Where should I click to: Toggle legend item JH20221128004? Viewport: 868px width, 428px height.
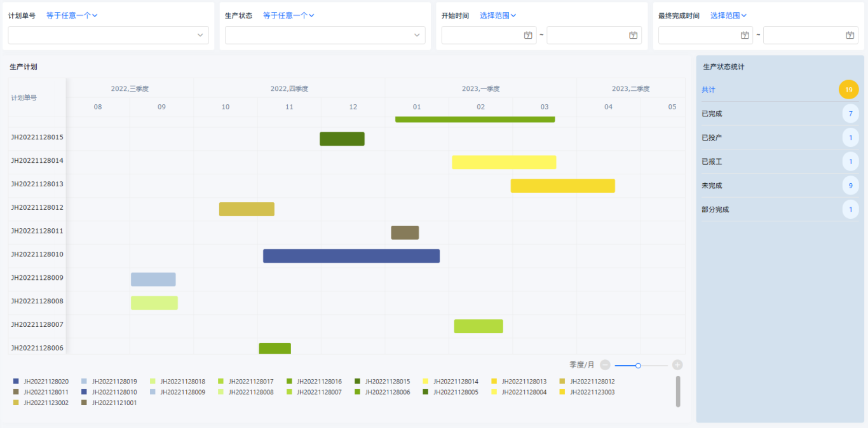pos(519,392)
